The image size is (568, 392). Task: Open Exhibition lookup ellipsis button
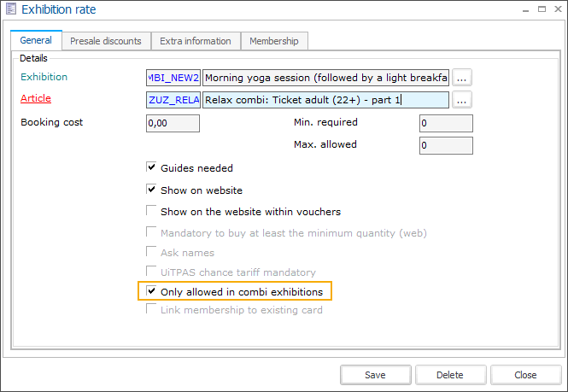coord(462,78)
